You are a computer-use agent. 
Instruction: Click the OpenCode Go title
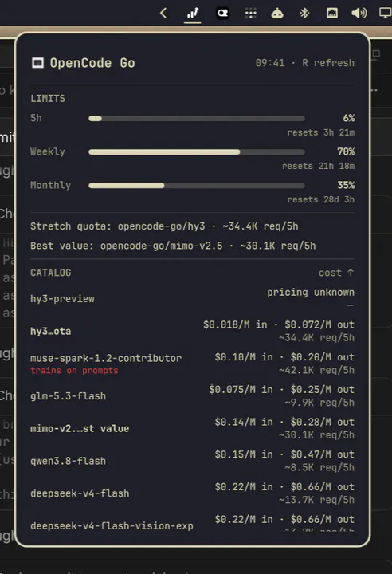(92, 63)
